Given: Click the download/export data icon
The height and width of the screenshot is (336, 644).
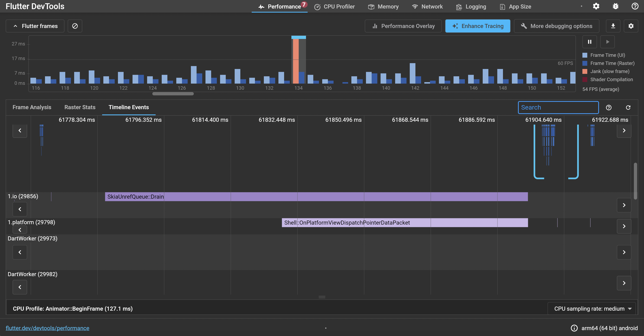Looking at the screenshot, I should pos(613,26).
